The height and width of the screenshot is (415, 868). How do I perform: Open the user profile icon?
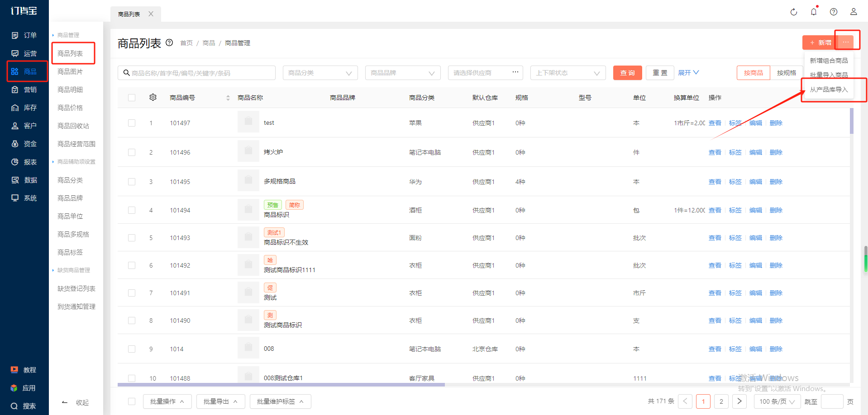(x=853, y=12)
